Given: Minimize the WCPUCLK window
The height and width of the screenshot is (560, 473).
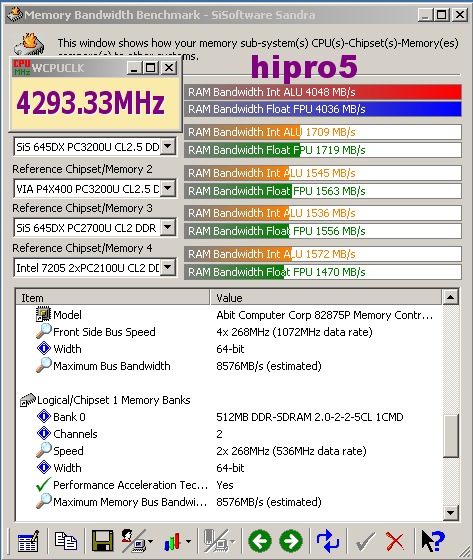Looking at the screenshot, I should (x=134, y=68).
